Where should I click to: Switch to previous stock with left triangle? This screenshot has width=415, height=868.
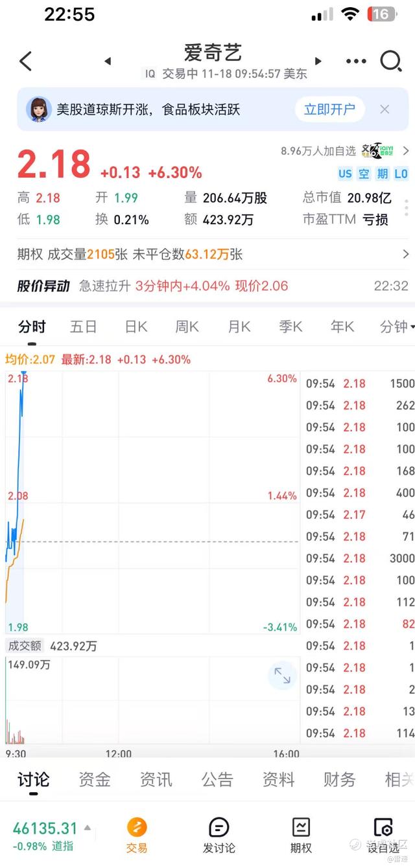click(x=108, y=62)
